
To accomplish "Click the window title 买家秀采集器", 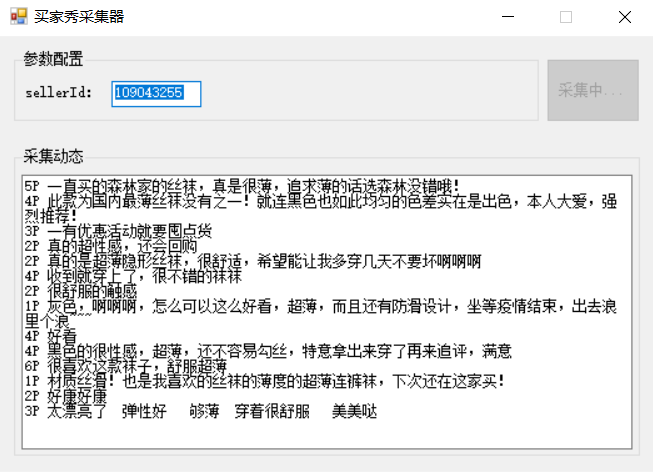I will [79, 17].
